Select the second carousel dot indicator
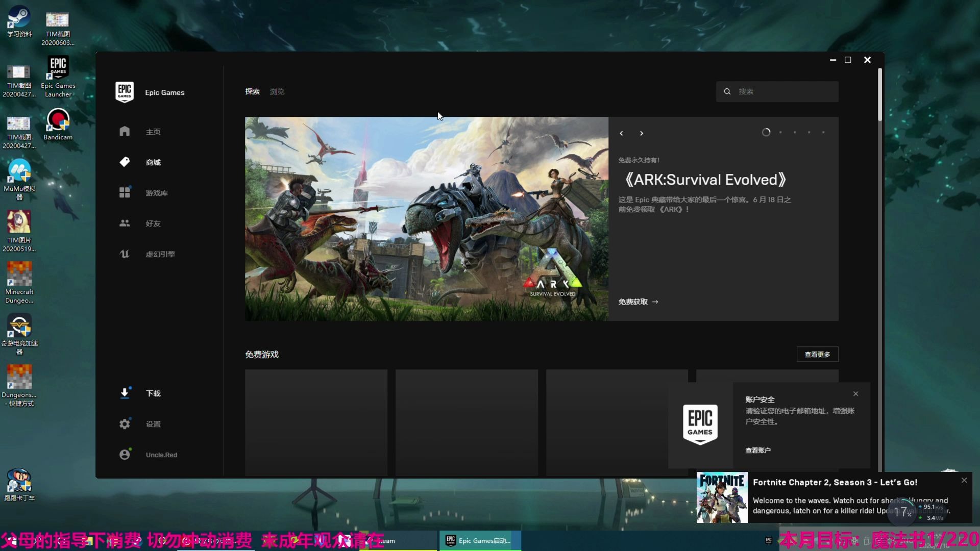The height and width of the screenshot is (551, 980). (780, 133)
